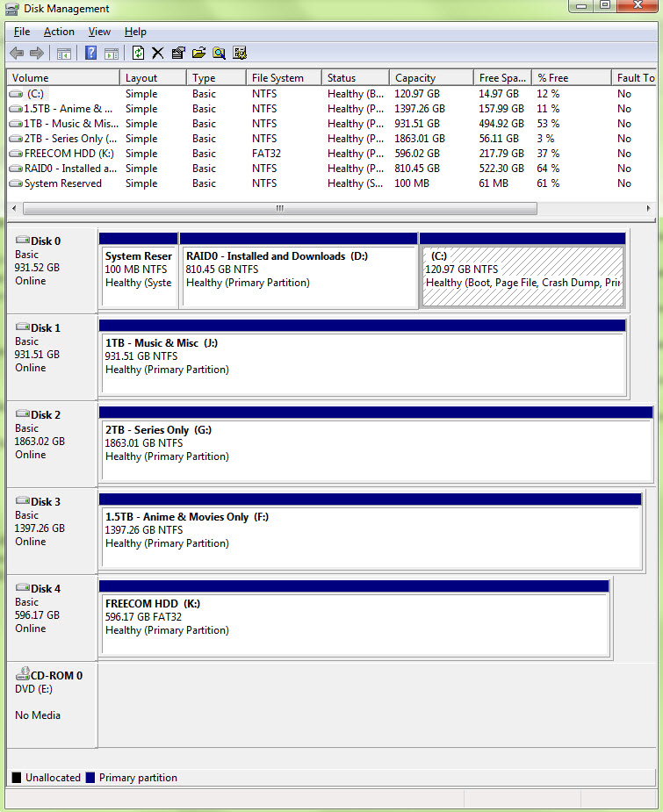Open the View menu
Screen dimensions: 663x812
point(99,32)
